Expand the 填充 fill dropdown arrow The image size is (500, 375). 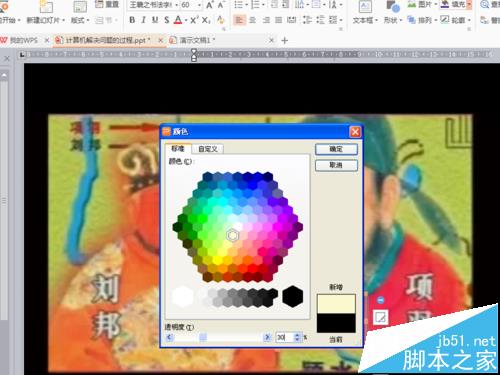469,4
